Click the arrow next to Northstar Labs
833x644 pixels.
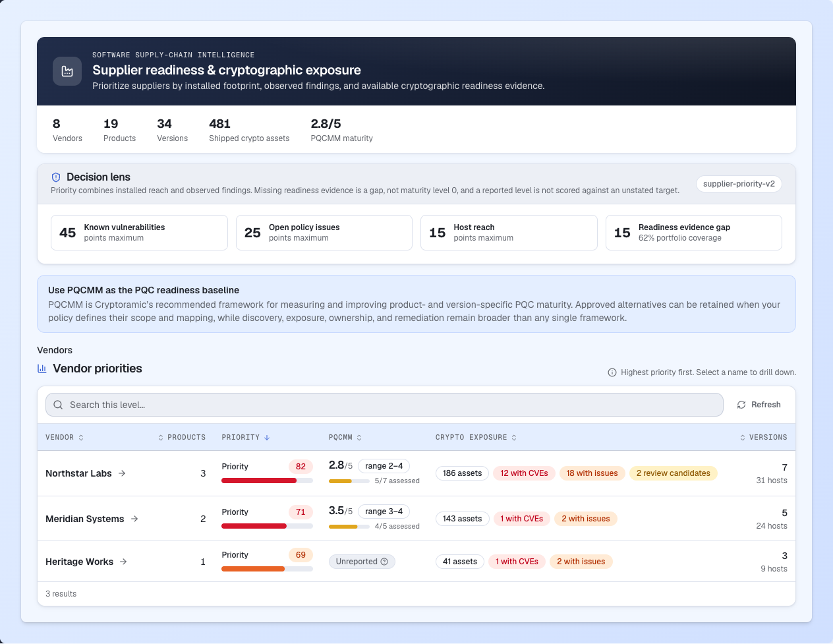(122, 473)
